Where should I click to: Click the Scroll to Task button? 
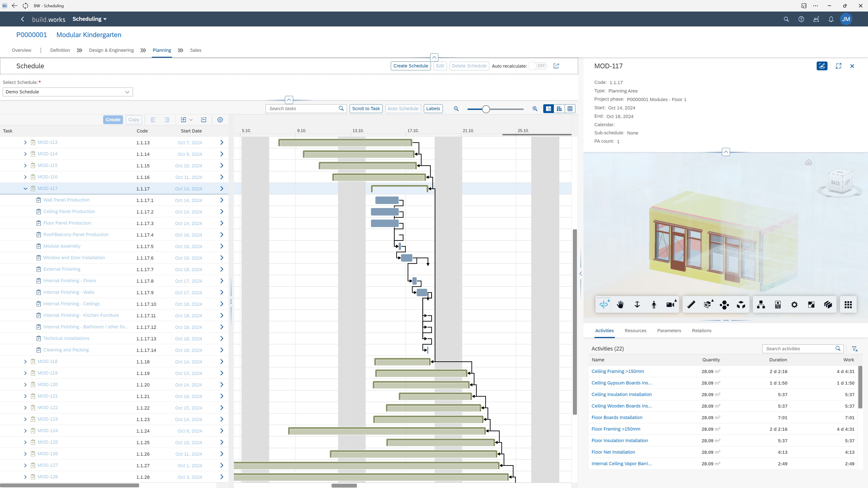tap(366, 109)
